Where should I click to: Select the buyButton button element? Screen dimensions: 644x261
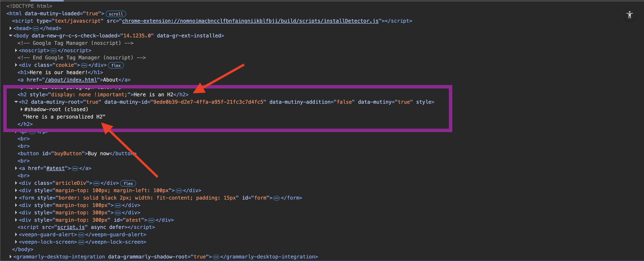[x=77, y=153]
